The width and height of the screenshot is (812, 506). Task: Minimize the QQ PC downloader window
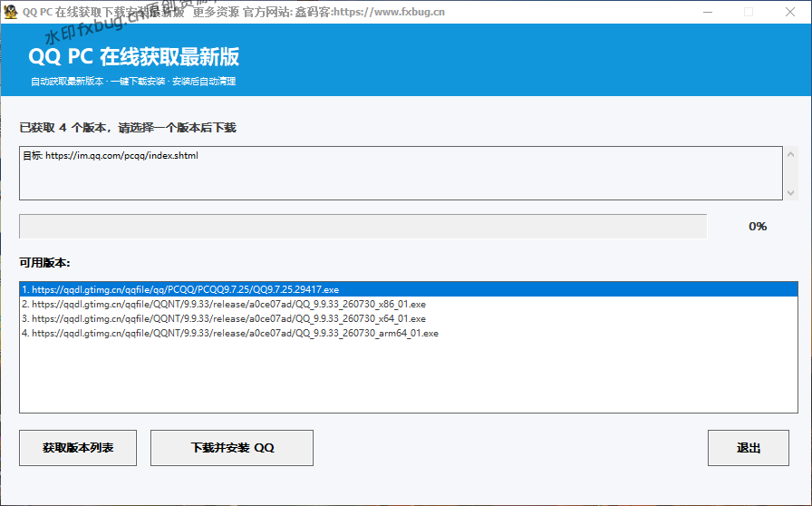[708, 12]
